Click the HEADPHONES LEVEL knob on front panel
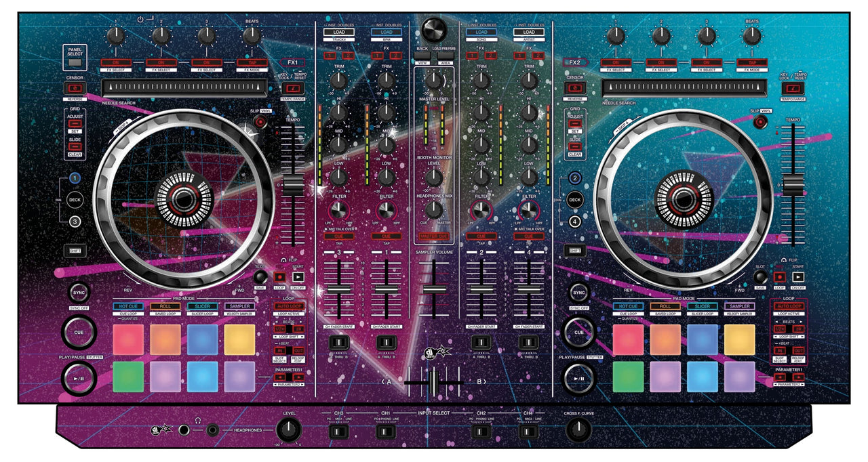Screen dimensions: 868x462 [289, 429]
